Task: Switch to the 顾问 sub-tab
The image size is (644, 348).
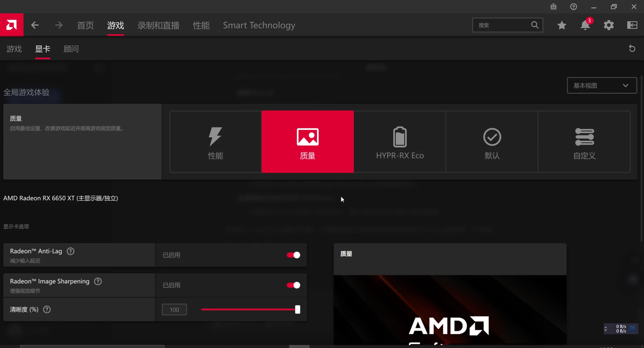Action: coord(71,49)
